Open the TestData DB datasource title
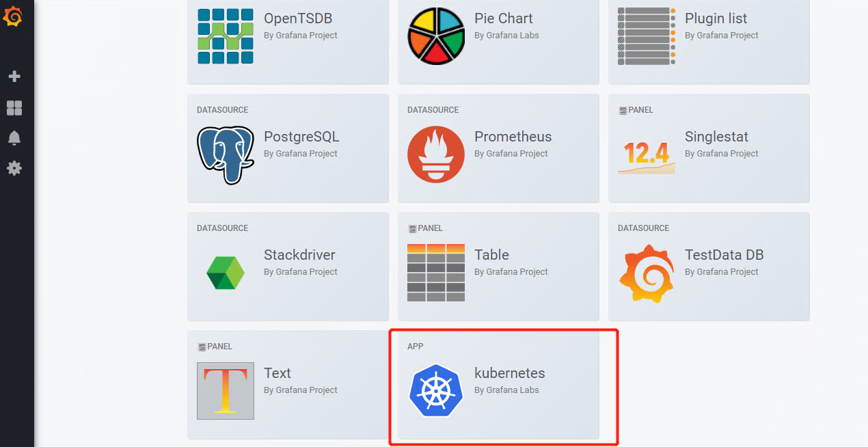 click(x=724, y=255)
